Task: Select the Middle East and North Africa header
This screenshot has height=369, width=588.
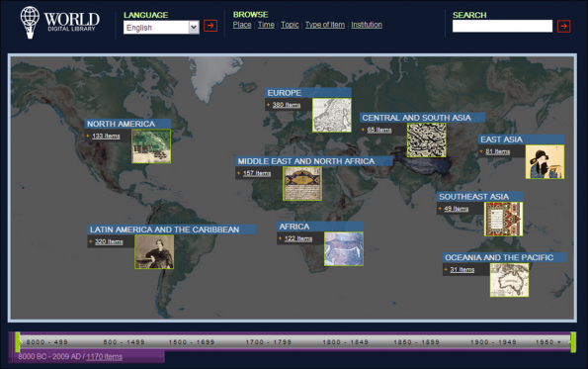Action: pyautogui.click(x=314, y=161)
